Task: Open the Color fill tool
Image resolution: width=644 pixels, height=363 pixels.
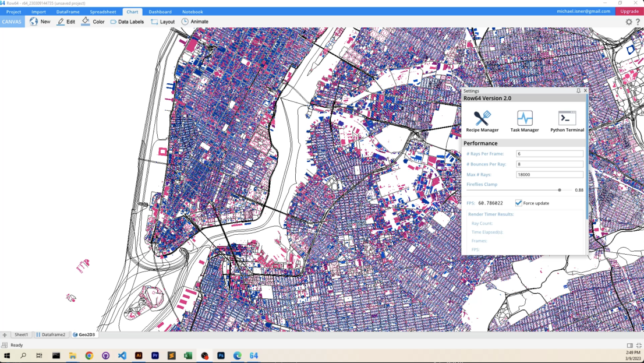Action: click(x=93, y=22)
